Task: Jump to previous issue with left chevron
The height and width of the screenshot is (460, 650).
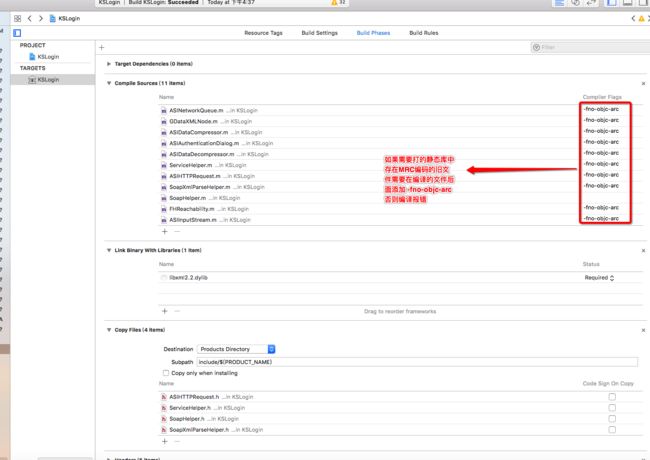Action: (633, 19)
